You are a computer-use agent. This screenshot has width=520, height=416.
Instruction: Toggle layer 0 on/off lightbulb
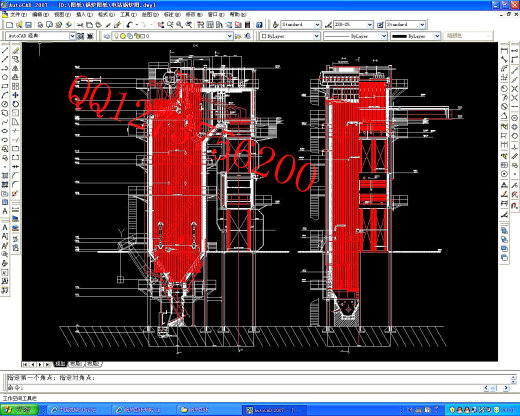click(x=116, y=36)
